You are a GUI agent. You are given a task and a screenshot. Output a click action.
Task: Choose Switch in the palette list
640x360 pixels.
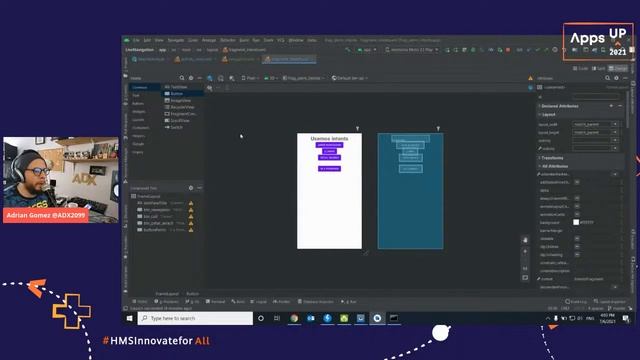[x=182, y=127]
